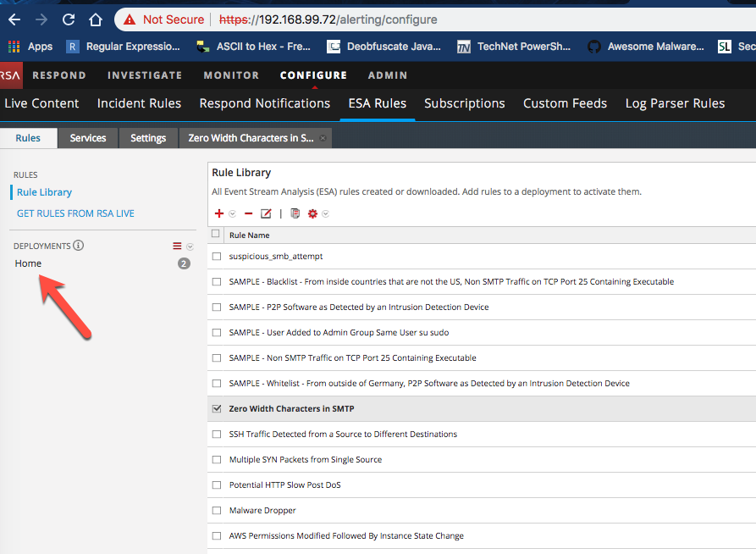The width and height of the screenshot is (756, 554).
Task: Check the suspicious_smb_attempt rule checkbox
Action: click(217, 256)
